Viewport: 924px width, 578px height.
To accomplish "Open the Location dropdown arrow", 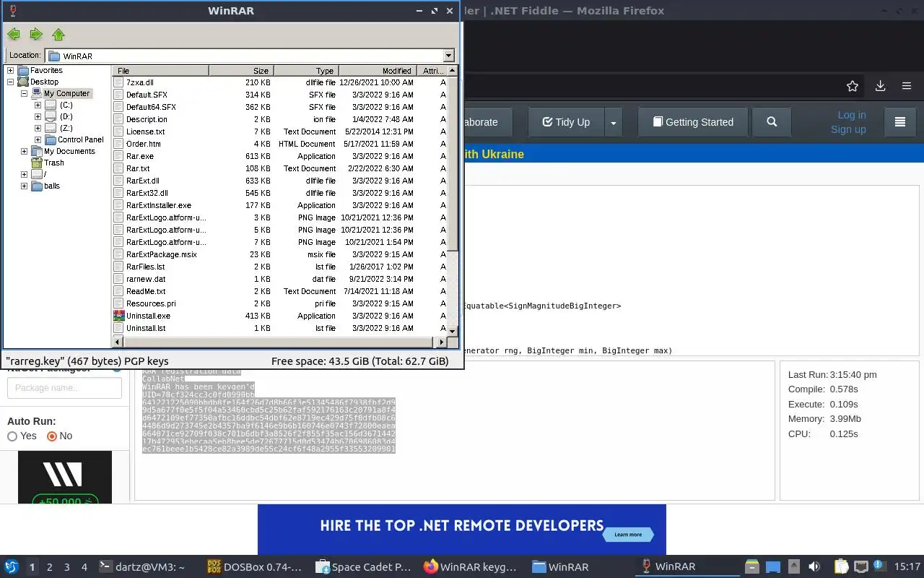I will click(x=448, y=56).
